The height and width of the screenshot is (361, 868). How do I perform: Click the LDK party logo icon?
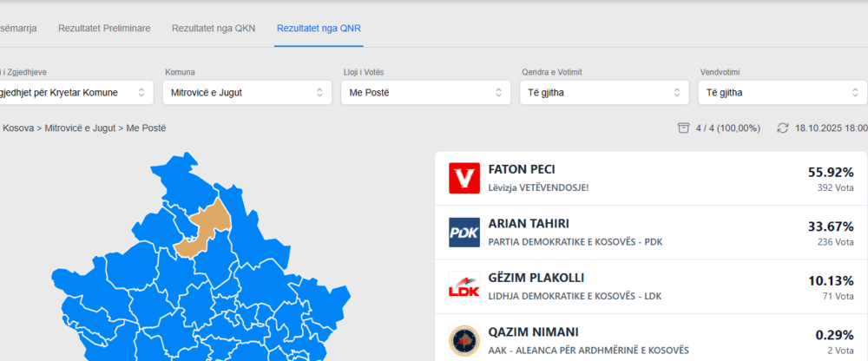click(x=464, y=286)
